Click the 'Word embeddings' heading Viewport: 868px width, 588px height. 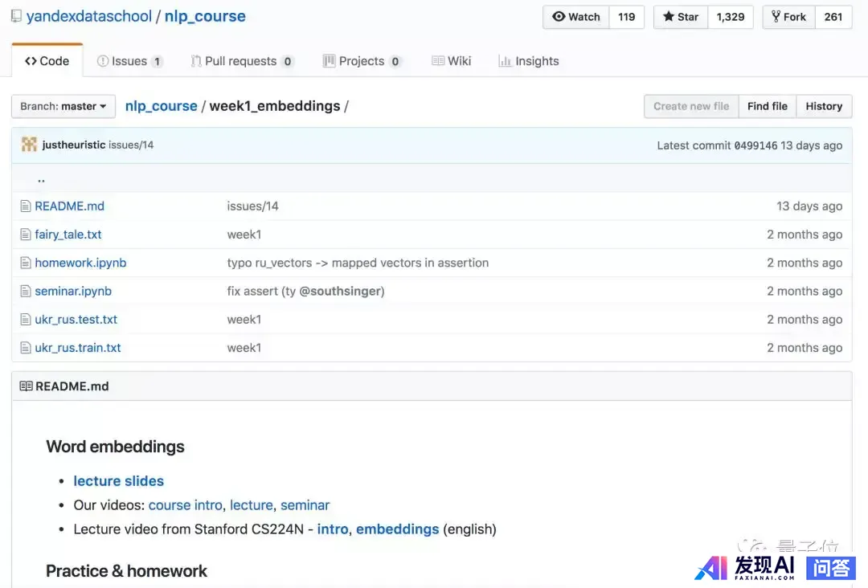[115, 447]
